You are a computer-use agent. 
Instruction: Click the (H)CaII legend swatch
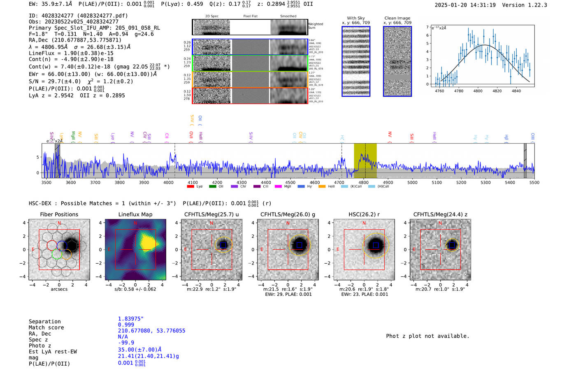point(372,187)
